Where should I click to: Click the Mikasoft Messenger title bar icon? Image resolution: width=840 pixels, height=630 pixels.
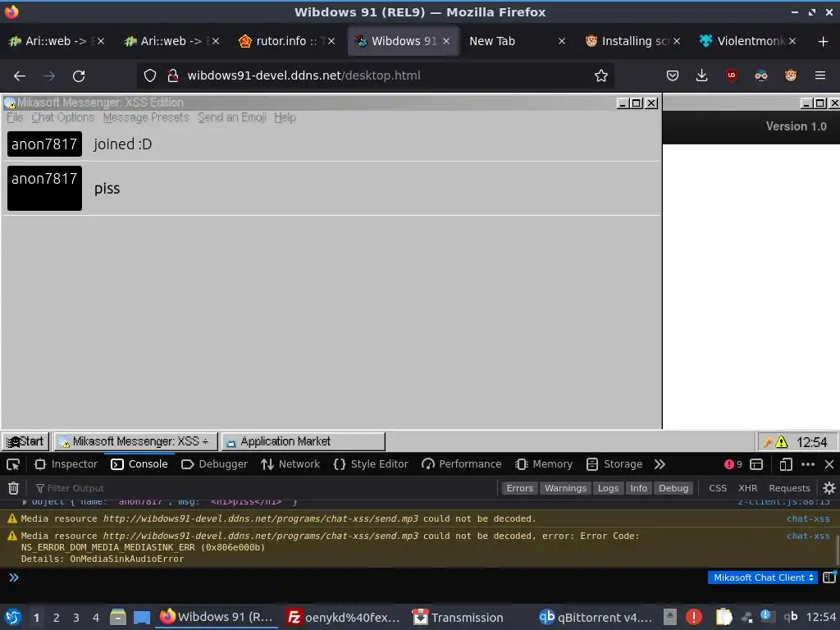point(10,103)
